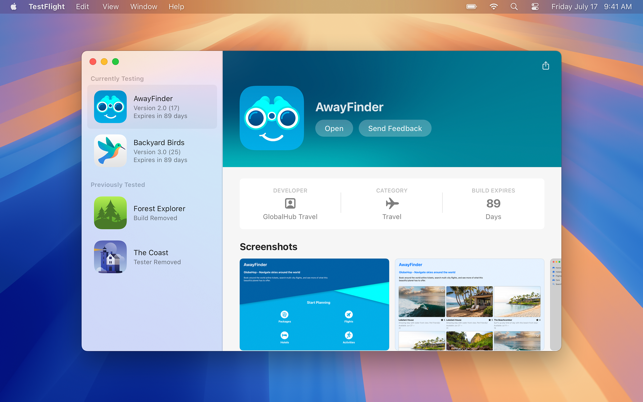Click the Open button
643x402 pixels.
click(x=334, y=128)
